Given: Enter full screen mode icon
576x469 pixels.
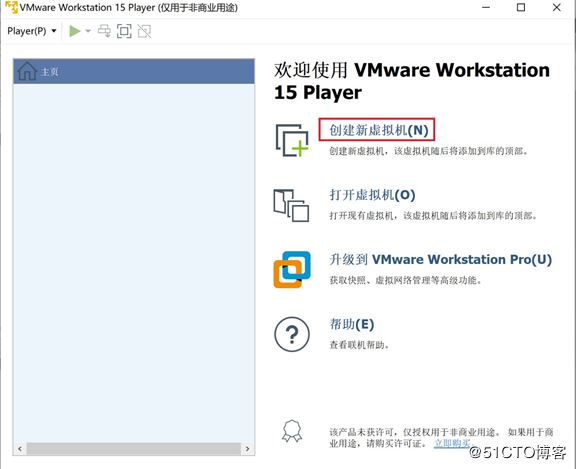Looking at the screenshot, I should tap(124, 31).
